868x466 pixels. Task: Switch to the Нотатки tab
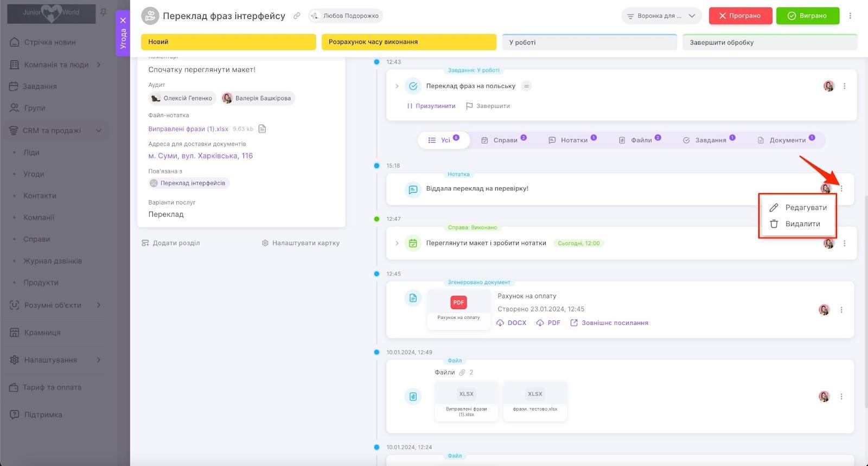(572, 140)
